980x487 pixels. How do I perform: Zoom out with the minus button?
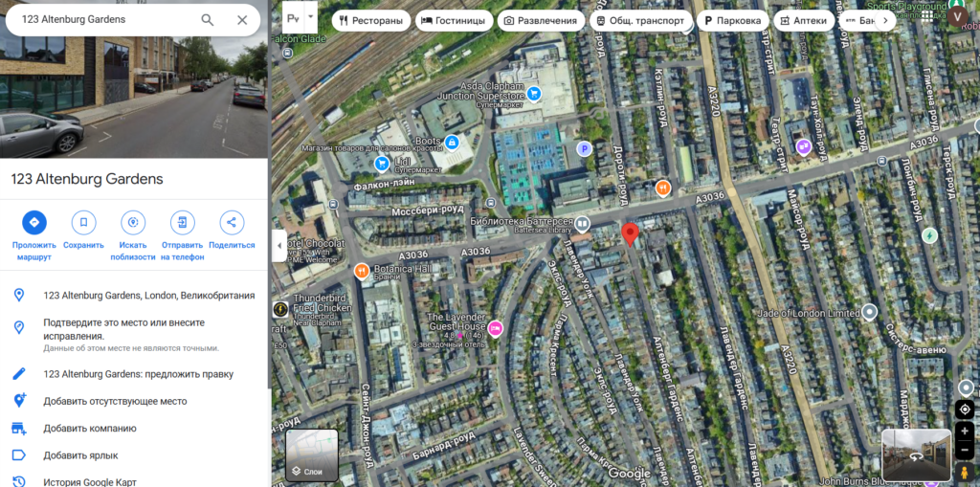(x=965, y=450)
